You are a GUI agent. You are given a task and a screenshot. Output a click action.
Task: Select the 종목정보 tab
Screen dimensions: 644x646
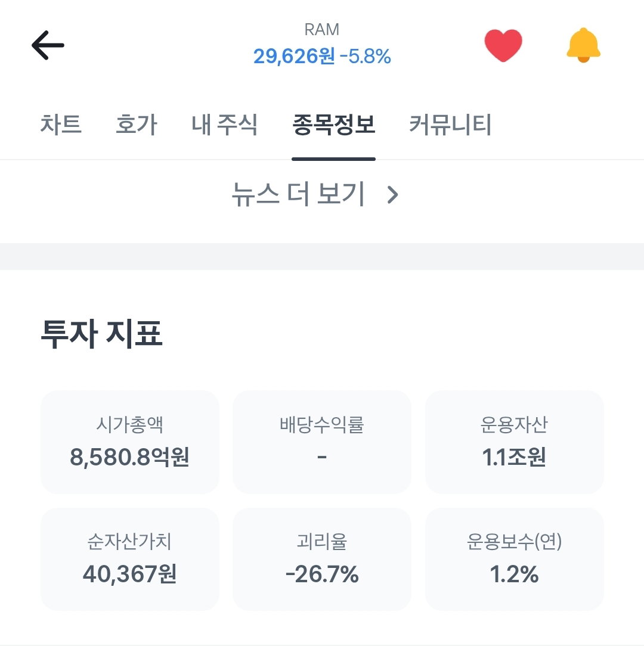click(333, 125)
